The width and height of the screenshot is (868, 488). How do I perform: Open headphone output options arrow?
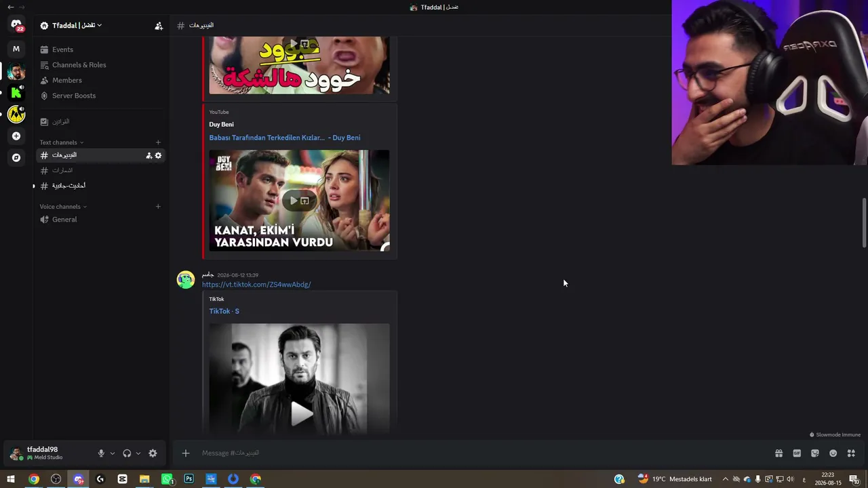138,453
